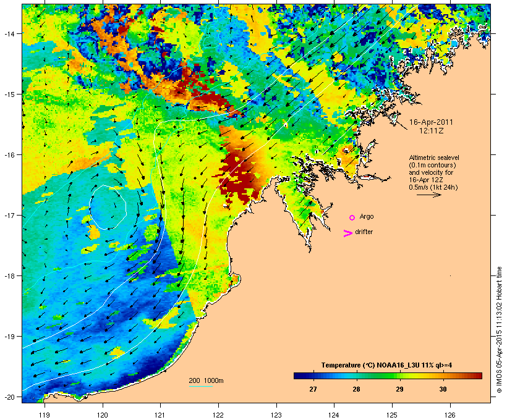Click the -20 latitude axis label
Image resolution: width=507 pixels, height=420 pixels.
9,397
